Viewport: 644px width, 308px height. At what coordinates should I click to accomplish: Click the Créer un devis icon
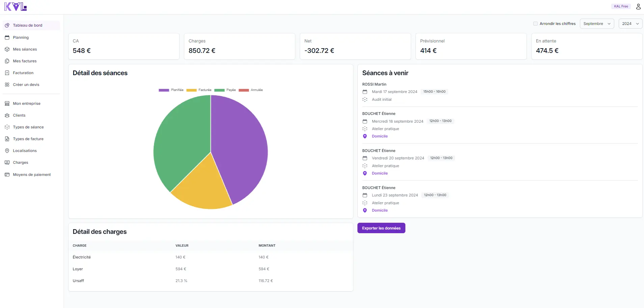pyautogui.click(x=7, y=85)
